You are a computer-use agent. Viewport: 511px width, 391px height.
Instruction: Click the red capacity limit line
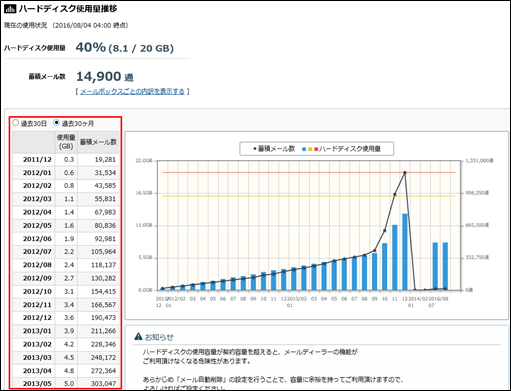click(309, 172)
